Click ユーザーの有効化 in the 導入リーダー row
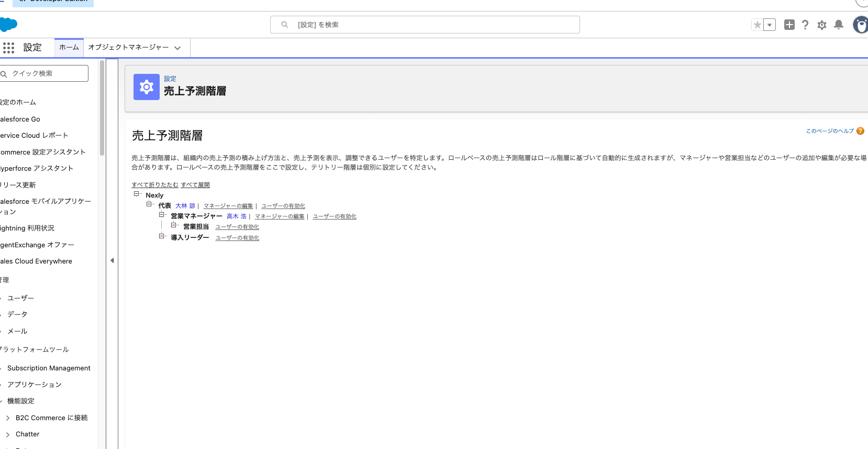 tap(237, 238)
